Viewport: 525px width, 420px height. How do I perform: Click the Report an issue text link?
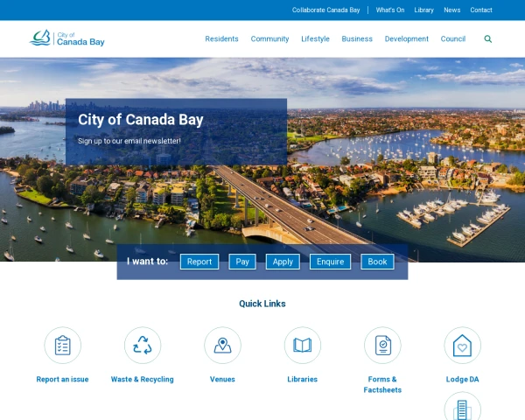point(63,379)
